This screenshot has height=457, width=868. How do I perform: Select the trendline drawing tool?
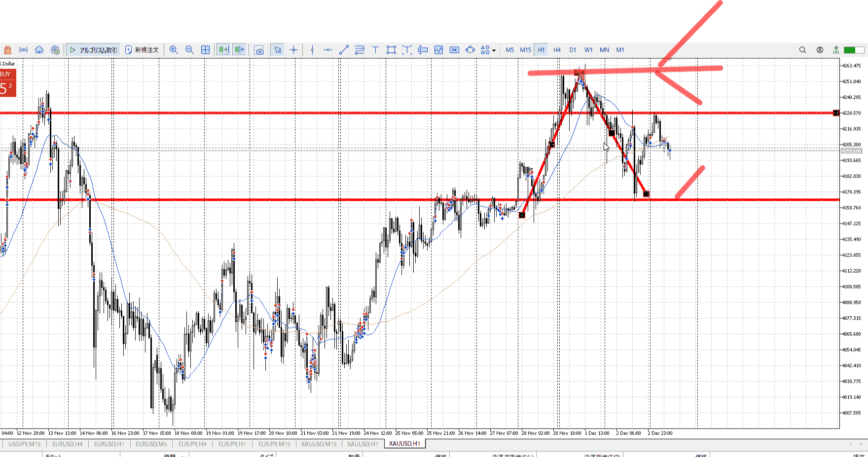[x=344, y=50]
